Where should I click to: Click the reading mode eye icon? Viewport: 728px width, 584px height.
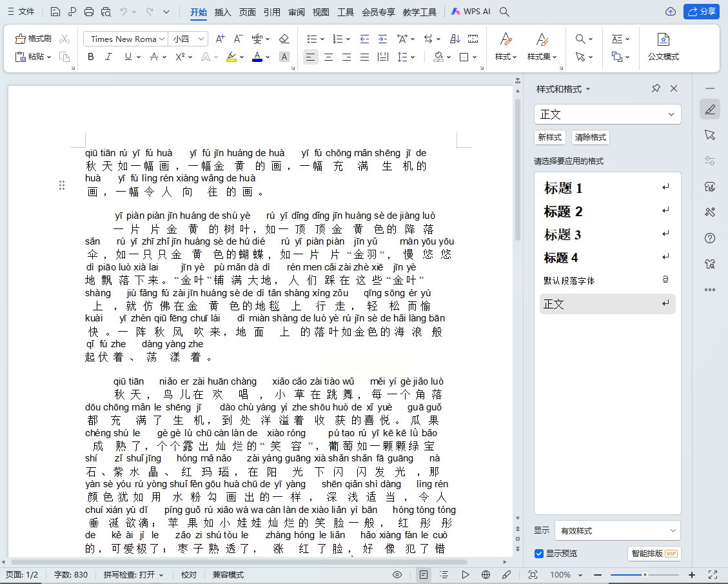397,575
